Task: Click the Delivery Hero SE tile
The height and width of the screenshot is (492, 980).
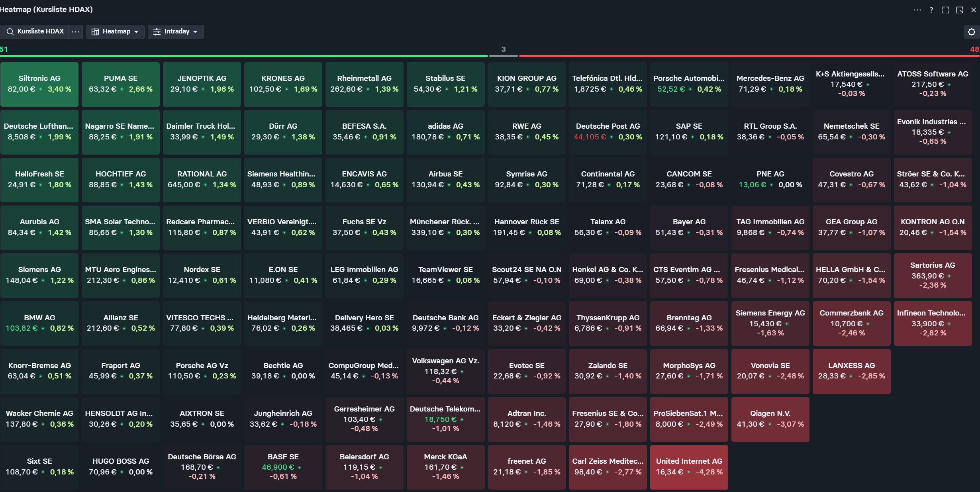Action: [365, 323]
